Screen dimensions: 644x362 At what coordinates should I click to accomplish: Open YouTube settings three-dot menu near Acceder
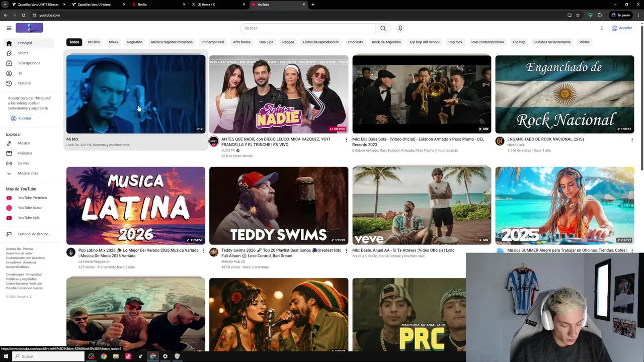[602, 28]
